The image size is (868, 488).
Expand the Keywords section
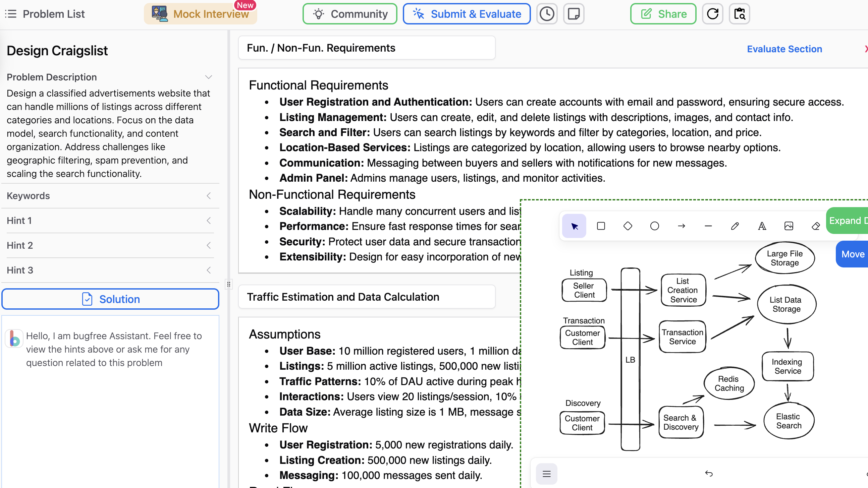point(209,196)
